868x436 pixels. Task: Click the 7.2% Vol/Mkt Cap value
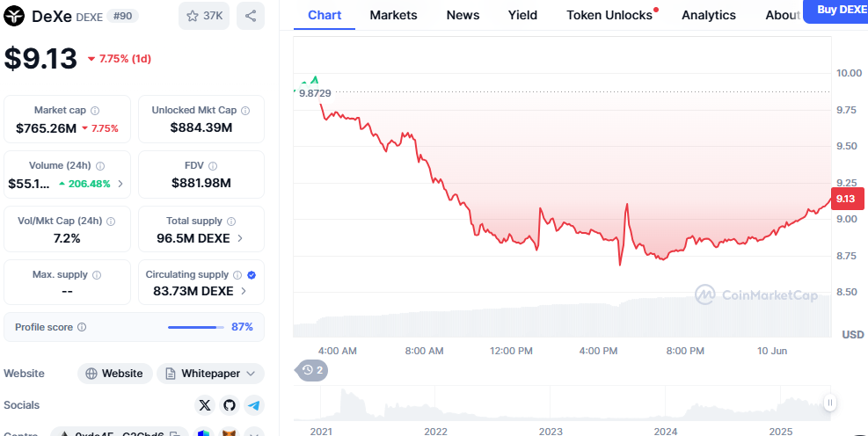67,238
